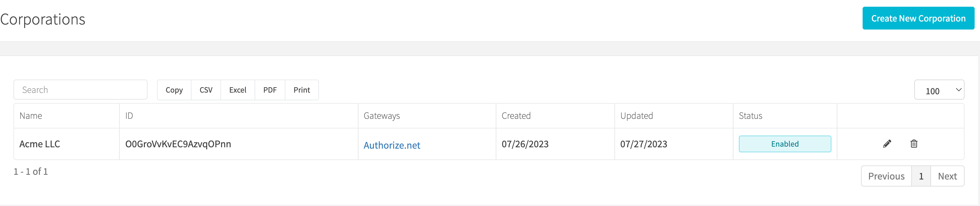This screenshot has height=206, width=980.
Task: Copy table data with Copy button
Action: [174, 90]
